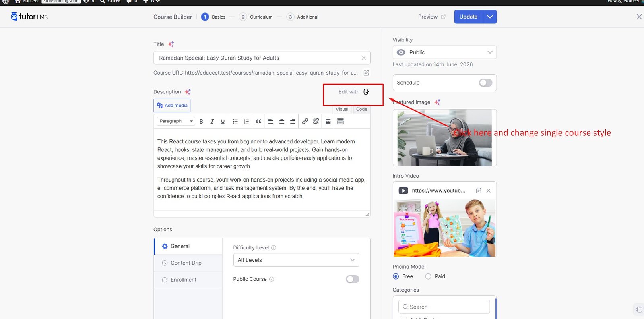Open the Update button's arrow menu

pos(490,17)
